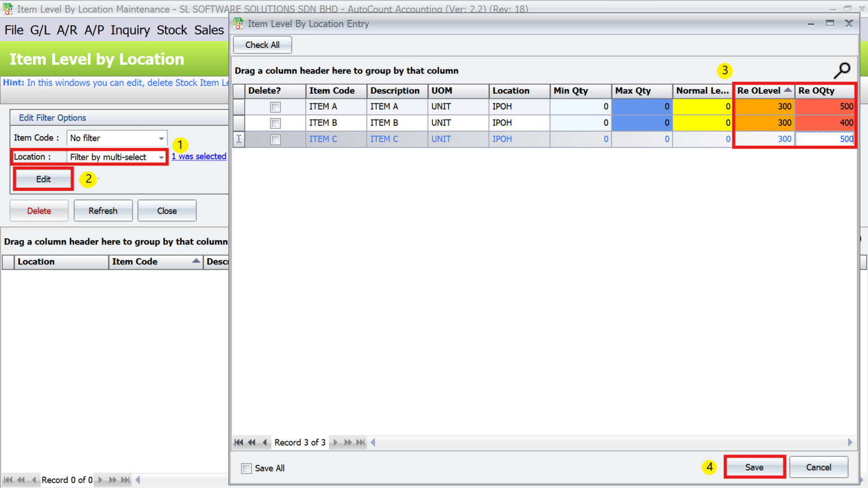The image size is (868, 488).
Task: Click the next record arrow in entry window
Action: click(x=335, y=442)
